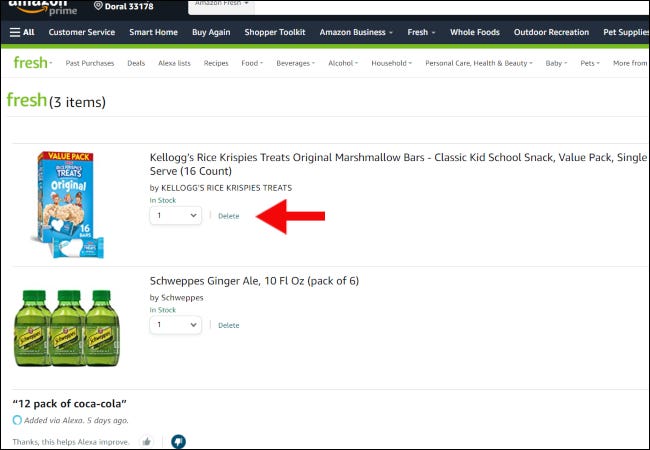The image size is (650, 450).
Task: Expand the Household category dropdown
Action: tap(392, 63)
